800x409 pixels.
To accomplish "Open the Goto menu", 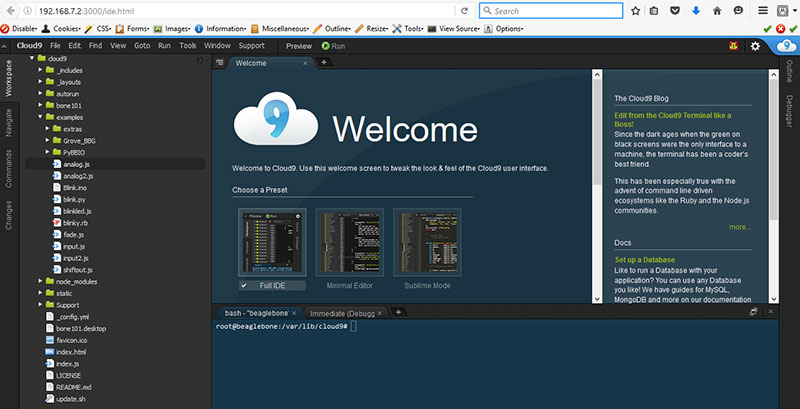I will click(x=142, y=46).
